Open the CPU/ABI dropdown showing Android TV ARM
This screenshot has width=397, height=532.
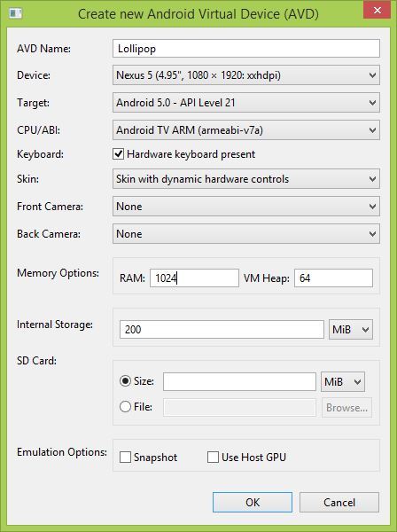point(246,130)
